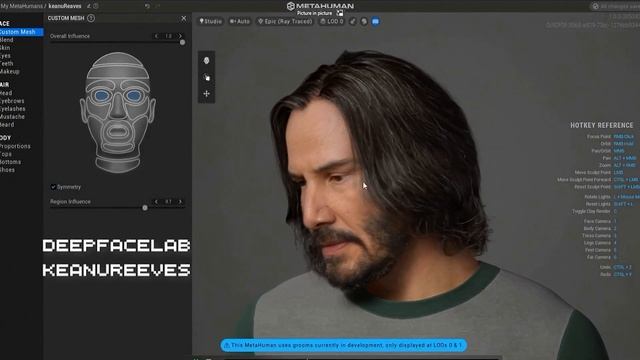
Task: Close the Custom Mesh panel
Action: point(184,18)
